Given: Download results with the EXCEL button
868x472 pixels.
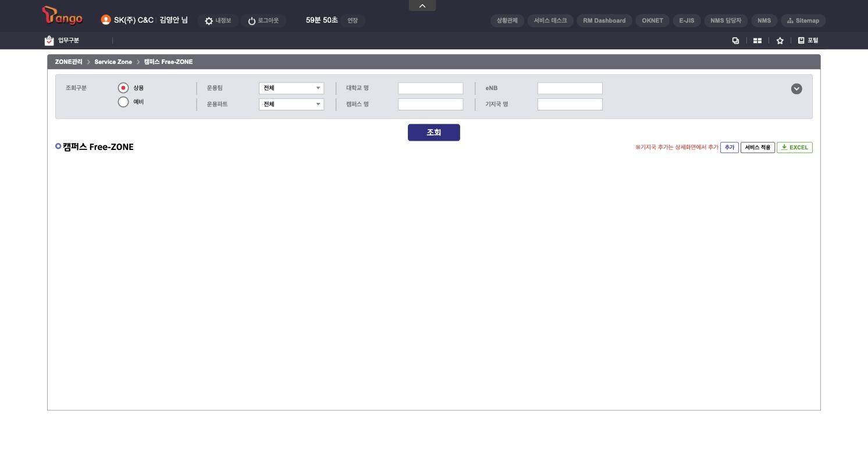Looking at the screenshot, I should coord(795,148).
